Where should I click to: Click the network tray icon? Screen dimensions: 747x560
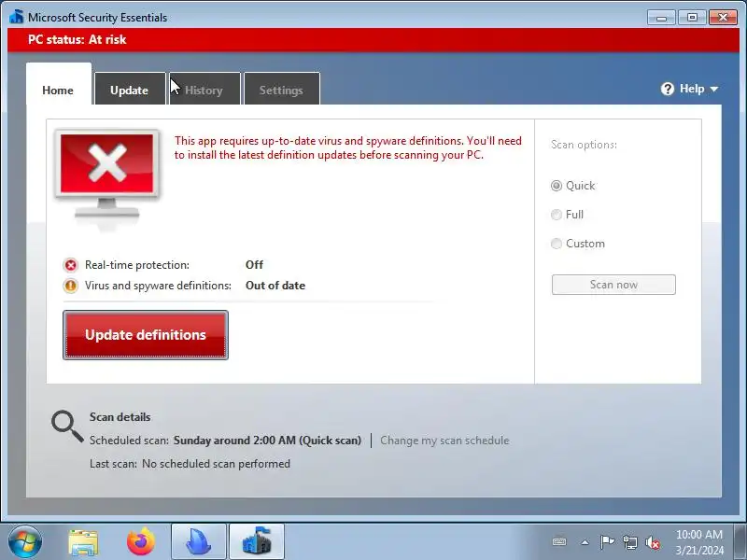[629, 542]
